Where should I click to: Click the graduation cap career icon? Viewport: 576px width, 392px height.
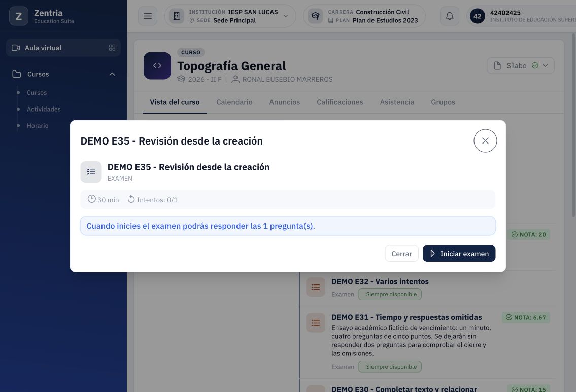click(x=315, y=16)
